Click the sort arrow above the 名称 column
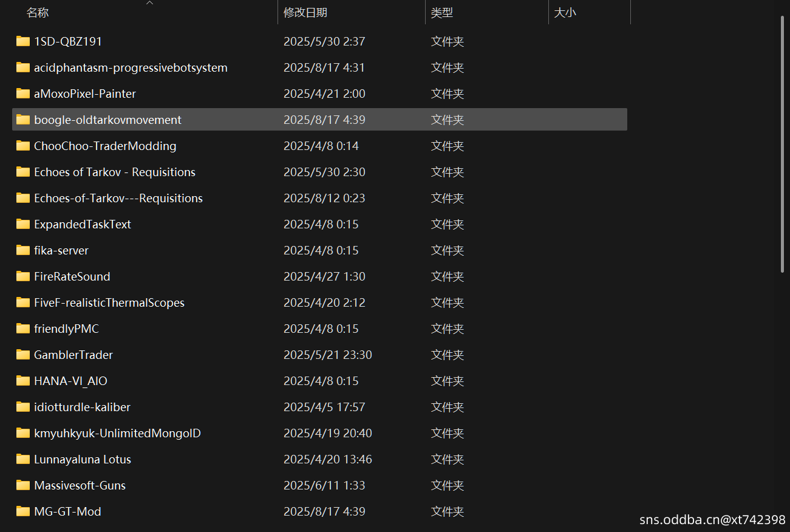The width and height of the screenshot is (790, 532). click(x=150, y=3)
